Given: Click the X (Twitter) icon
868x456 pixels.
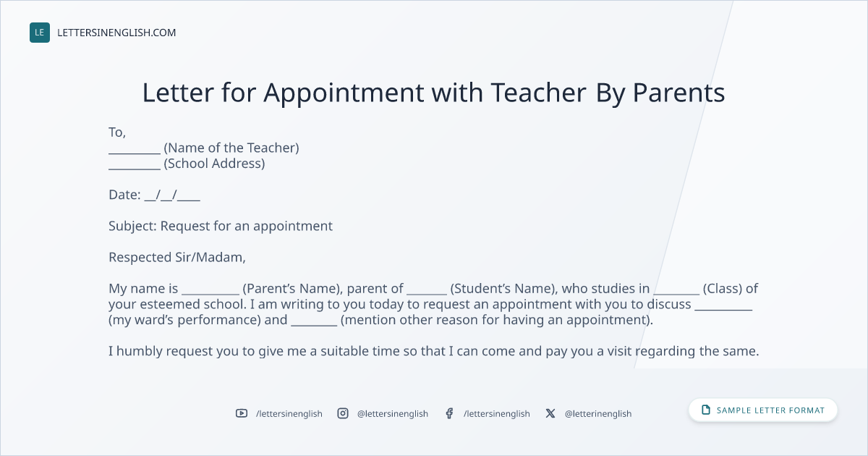Looking at the screenshot, I should (x=550, y=413).
